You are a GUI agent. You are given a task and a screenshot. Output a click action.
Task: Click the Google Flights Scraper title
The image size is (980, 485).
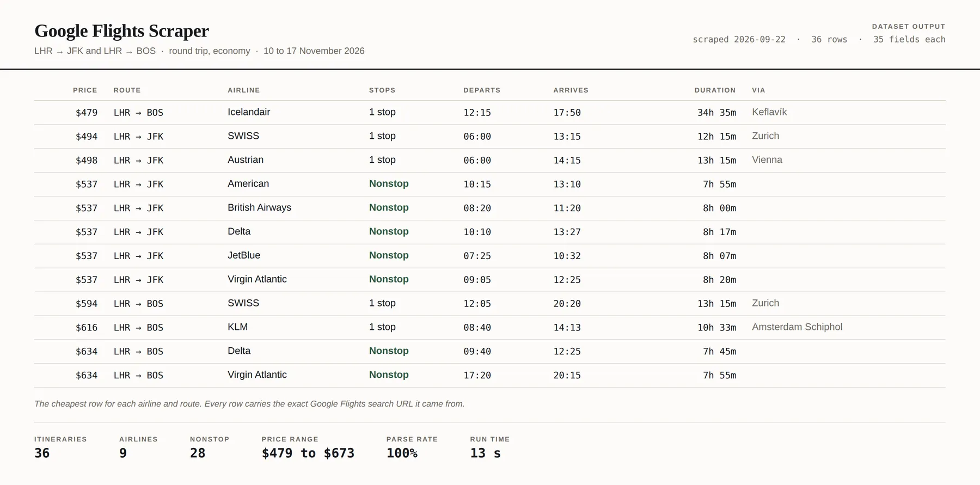(x=121, y=31)
